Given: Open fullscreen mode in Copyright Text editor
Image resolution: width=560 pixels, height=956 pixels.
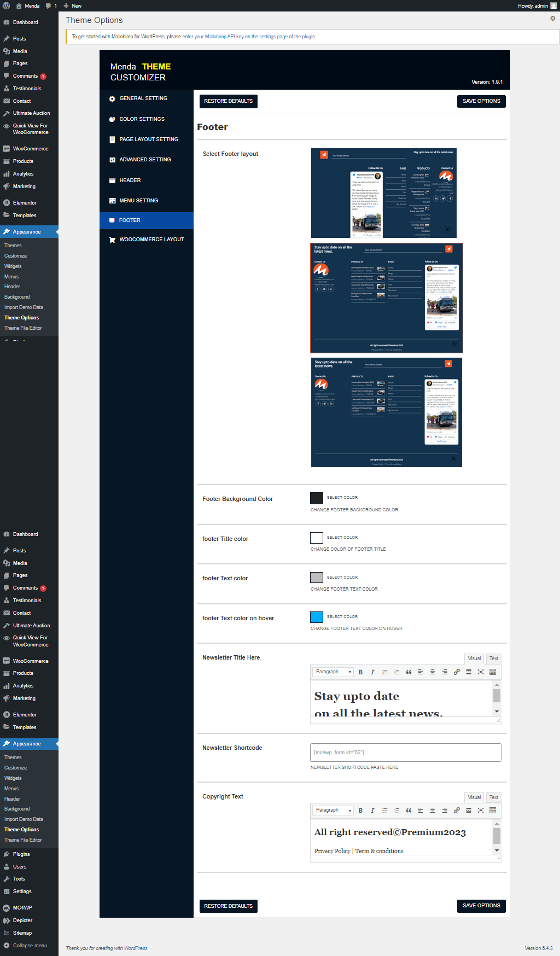Looking at the screenshot, I should pos(481,811).
